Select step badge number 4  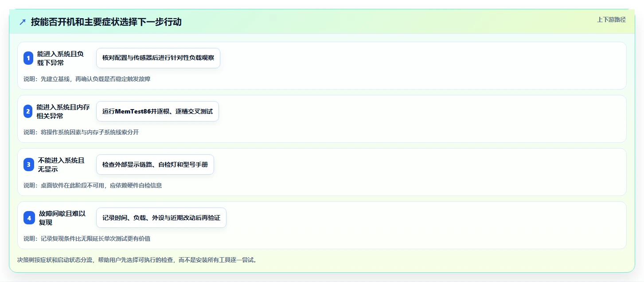point(28,218)
